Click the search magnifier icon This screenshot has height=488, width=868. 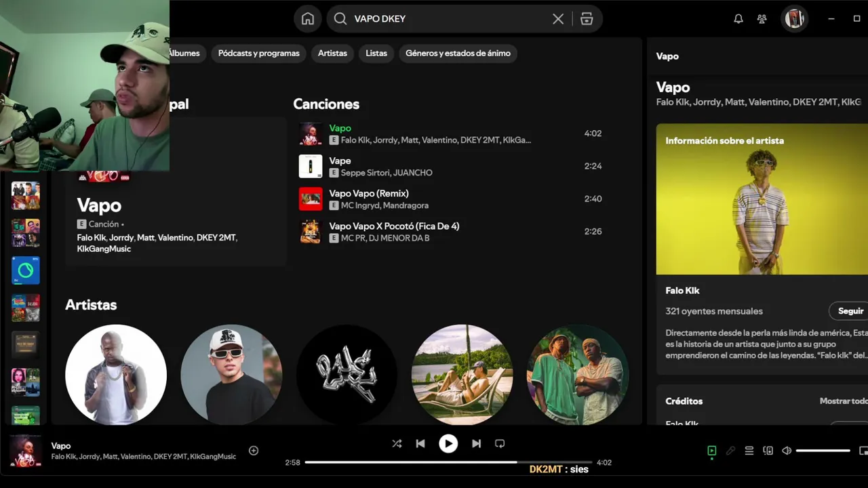340,19
